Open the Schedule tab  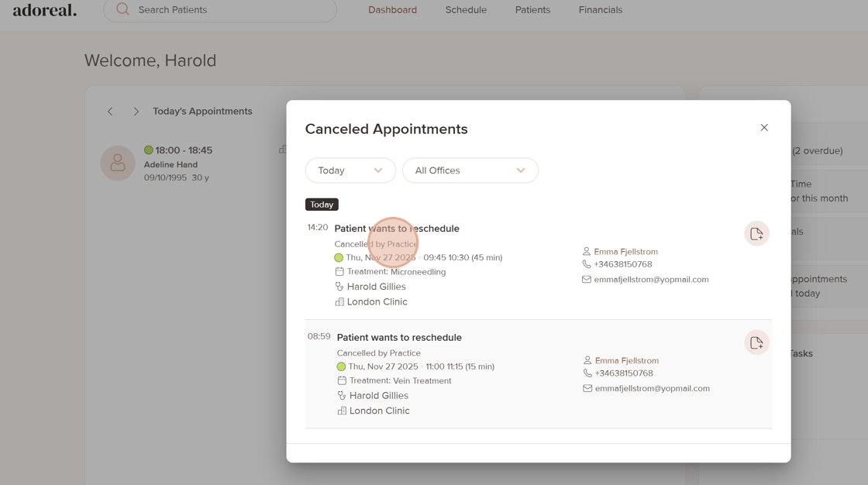click(x=466, y=10)
